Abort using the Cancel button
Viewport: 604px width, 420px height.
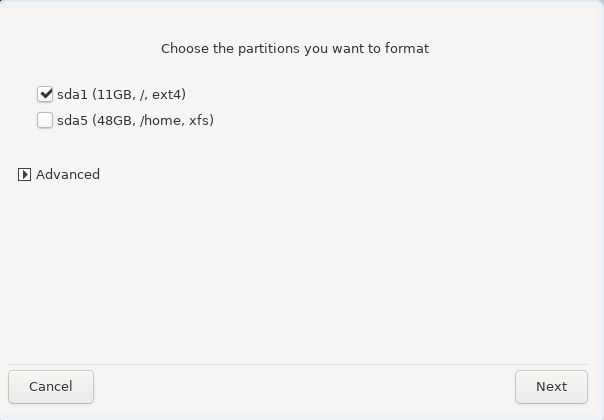[51, 387]
